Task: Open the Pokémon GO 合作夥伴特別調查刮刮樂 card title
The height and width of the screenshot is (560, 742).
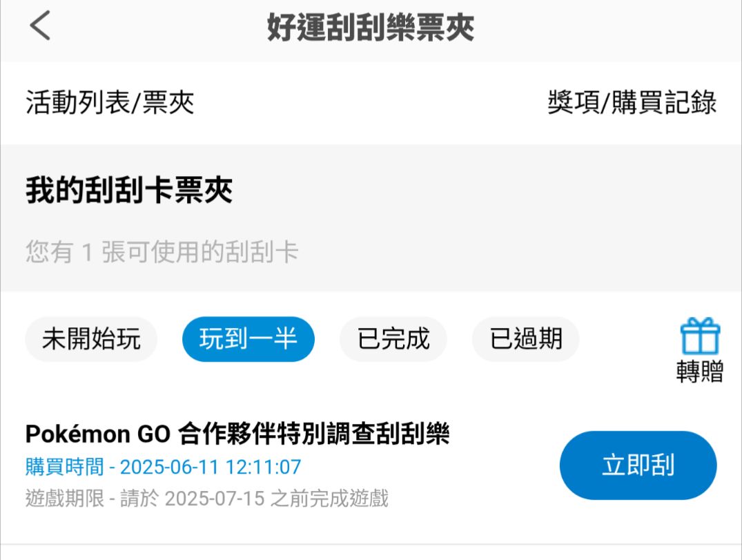Action: coord(237,434)
